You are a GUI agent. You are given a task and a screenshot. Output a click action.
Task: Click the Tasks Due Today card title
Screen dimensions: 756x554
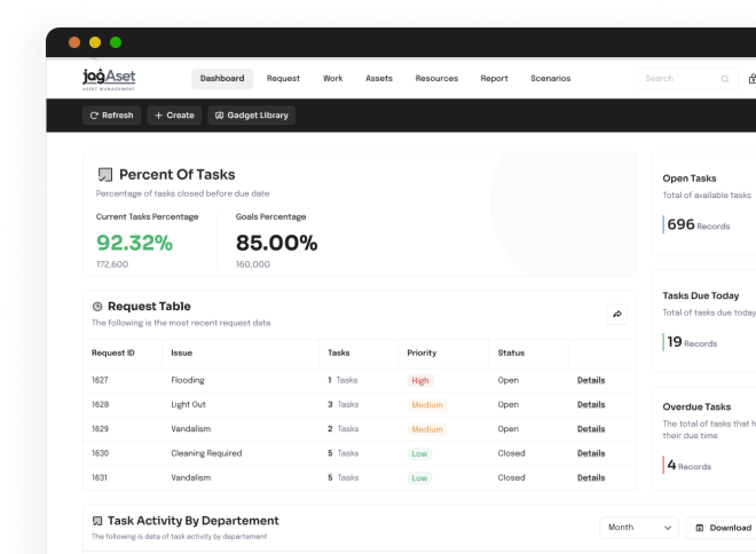coord(700,296)
